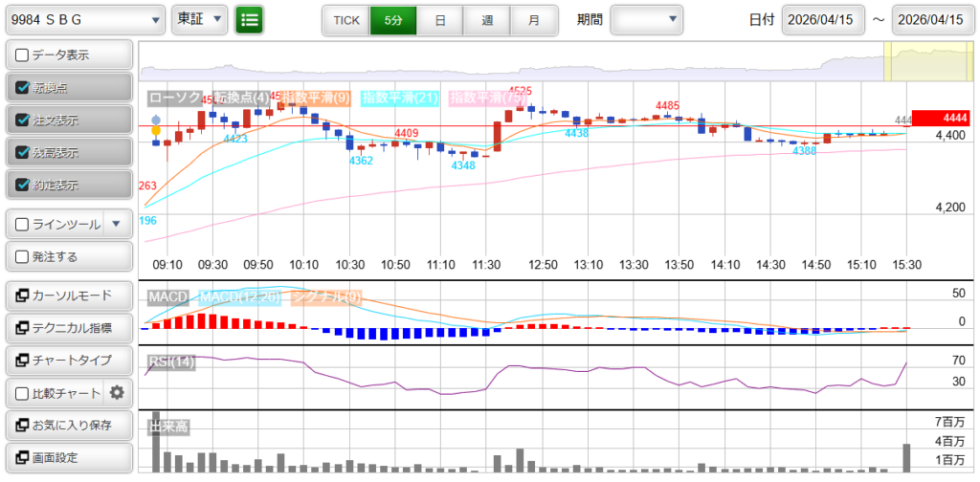Open the カーソルモード popup icon button
This screenshot has height=482, width=980.
point(68,296)
